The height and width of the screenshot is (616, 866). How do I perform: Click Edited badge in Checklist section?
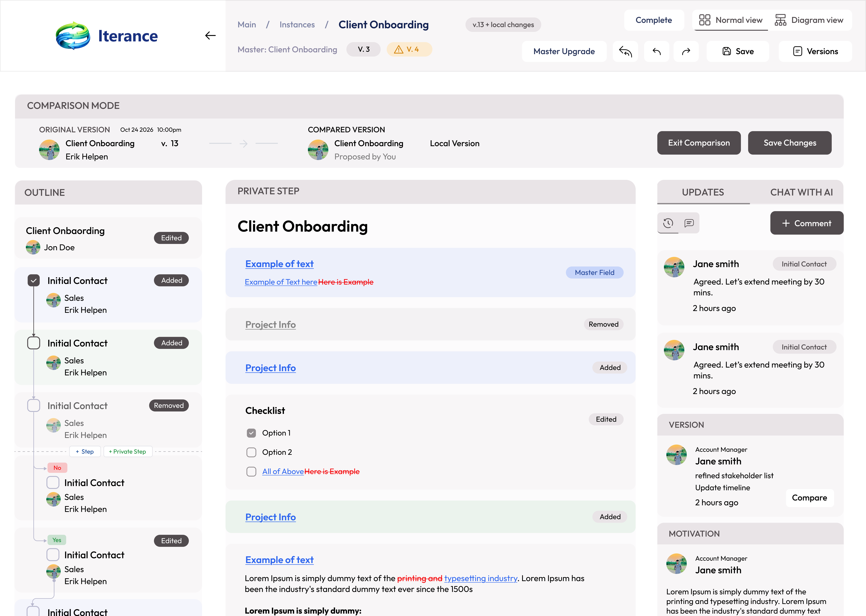(606, 419)
